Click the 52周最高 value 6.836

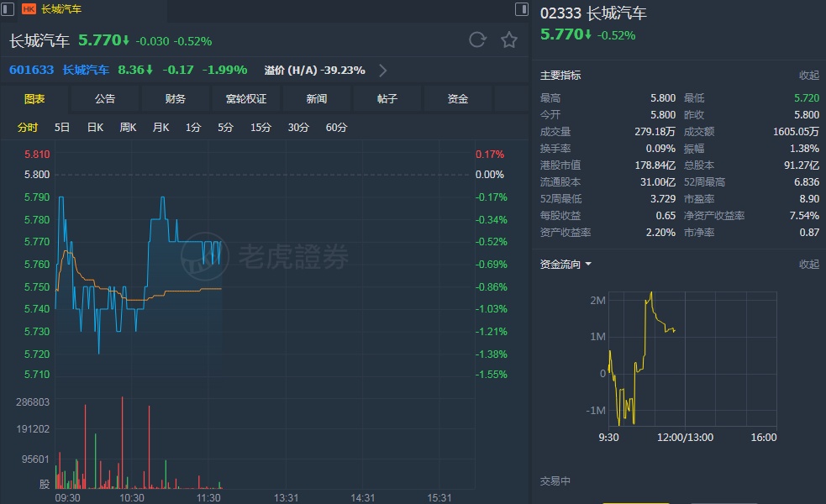(807, 182)
